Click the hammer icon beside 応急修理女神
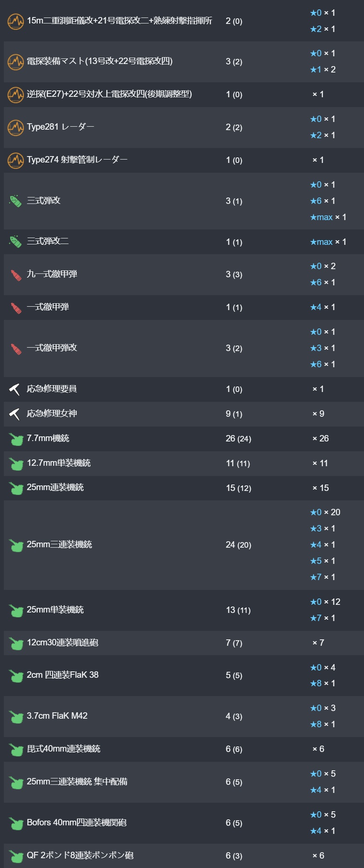 [15, 414]
